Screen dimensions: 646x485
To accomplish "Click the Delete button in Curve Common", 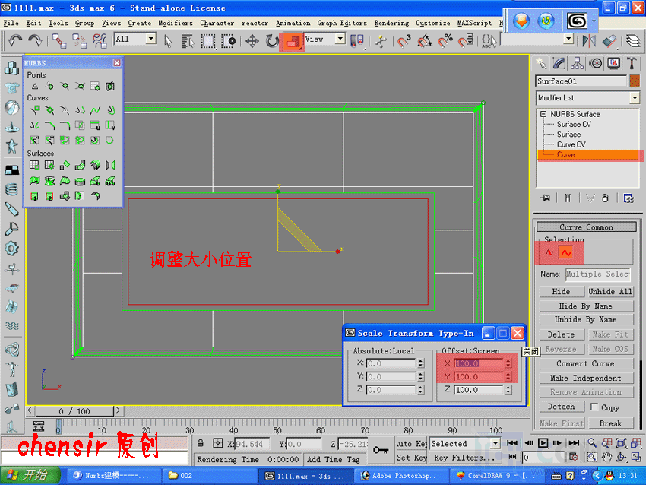I will coord(561,335).
